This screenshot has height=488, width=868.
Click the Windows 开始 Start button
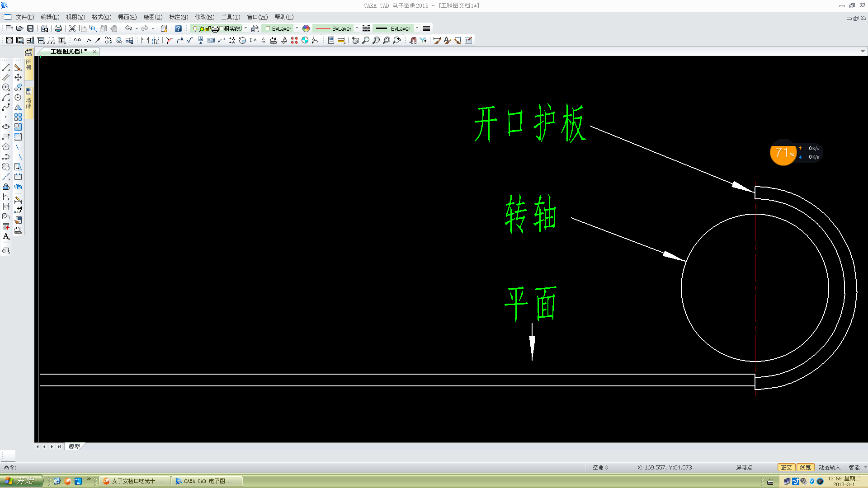point(21,481)
